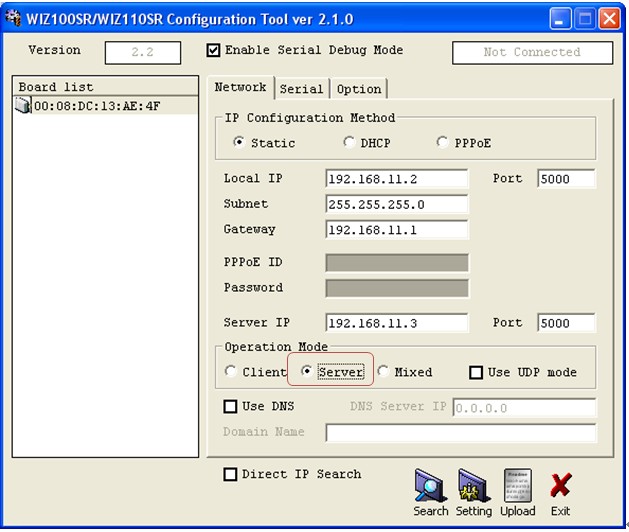Choose the PPPoE radio button
This screenshot has width=629, height=532.
pos(442,142)
